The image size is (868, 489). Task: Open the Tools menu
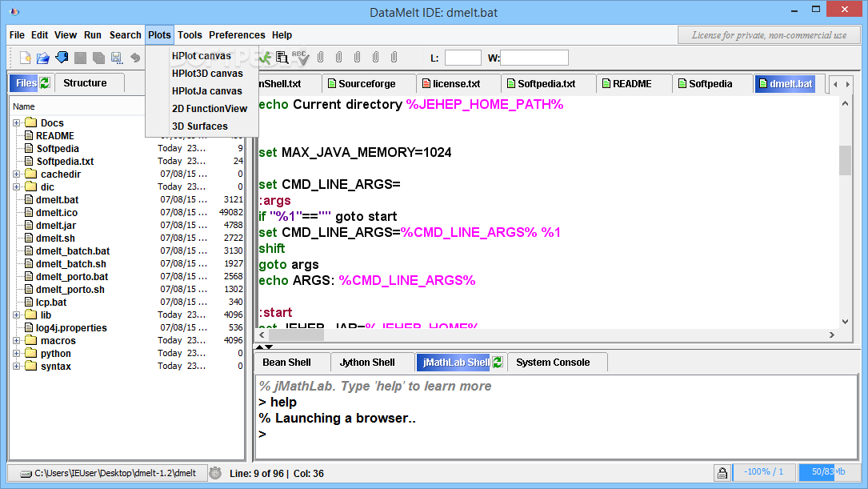click(x=190, y=35)
